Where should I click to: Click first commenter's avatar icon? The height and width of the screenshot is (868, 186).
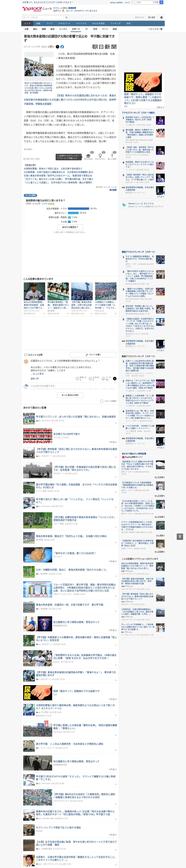[x=26, y=361]
